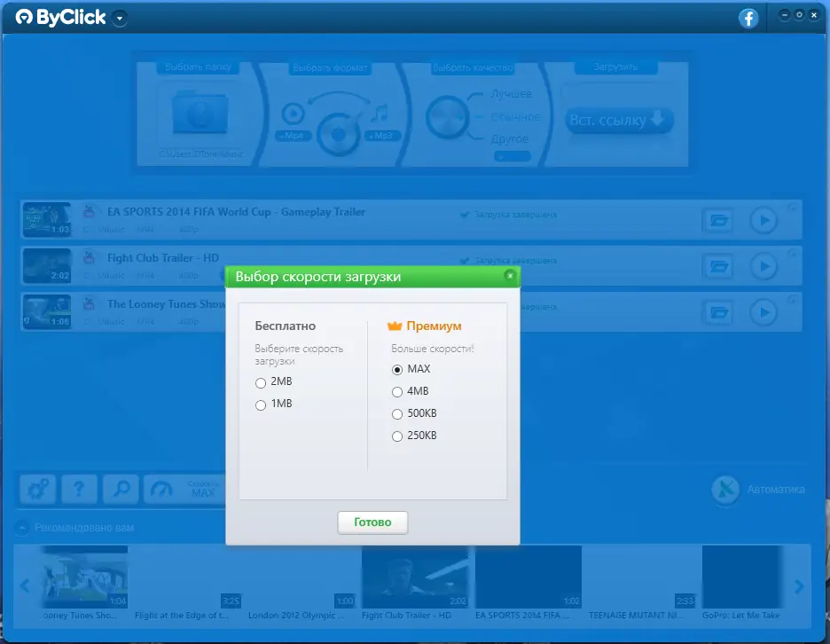Open folder for EA SPORTS FIFA download

point(718,220)
